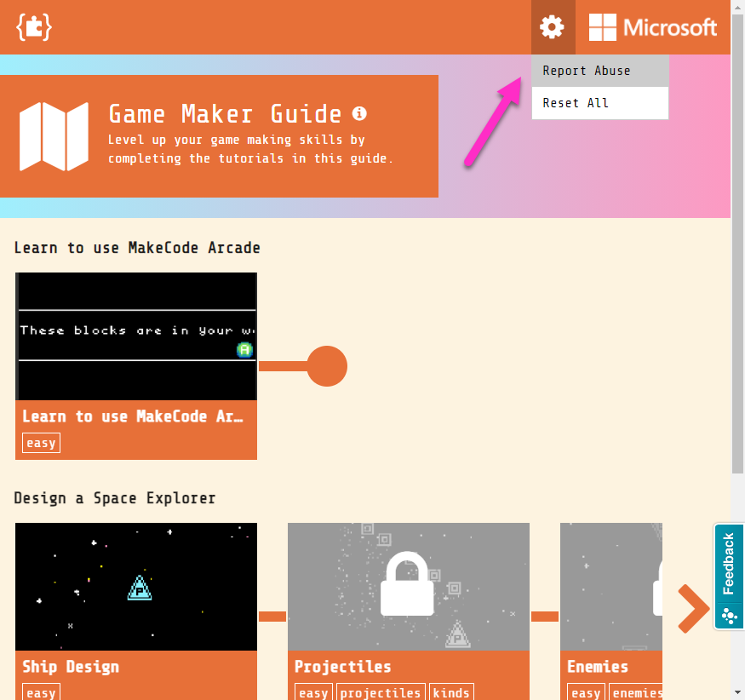Choose Reset All in the dropdown
Screen dimensions: 745x700
[x=600, y=103]
